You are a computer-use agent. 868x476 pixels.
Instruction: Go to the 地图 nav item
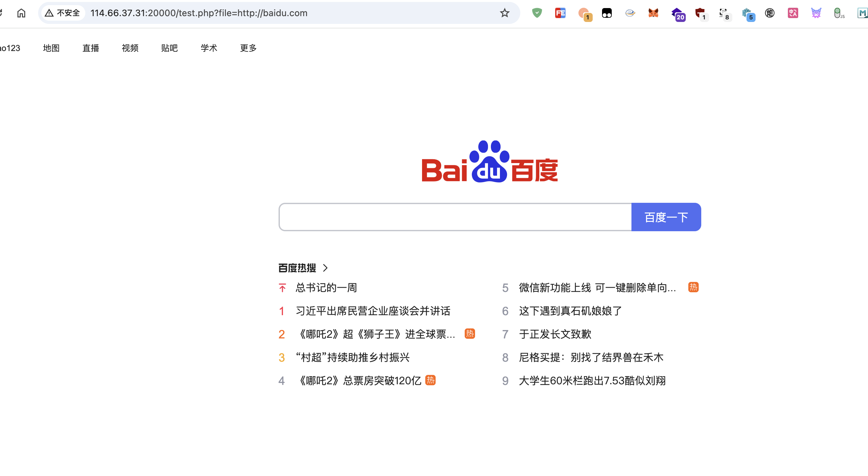pos(51,48)
